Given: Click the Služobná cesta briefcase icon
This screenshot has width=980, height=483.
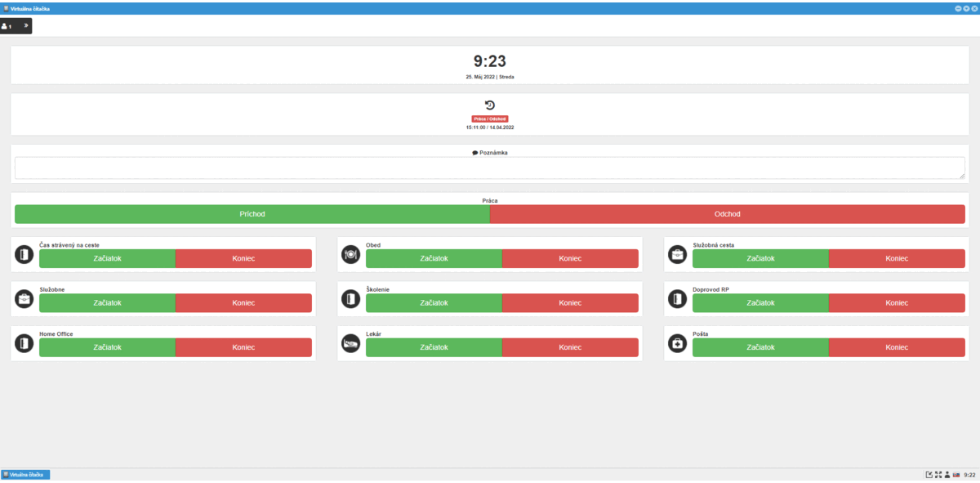Looking at the screenshot, I should point(677,254).
